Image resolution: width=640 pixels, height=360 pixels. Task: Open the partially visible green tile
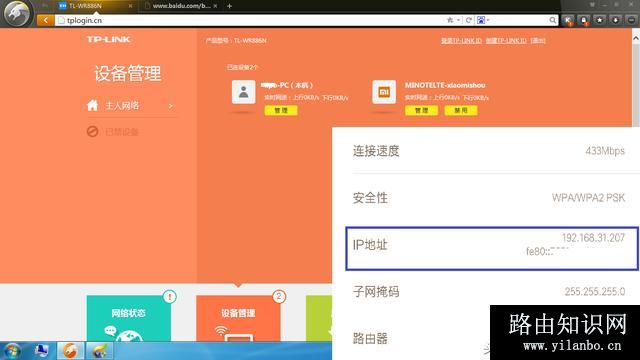[319, 318]
